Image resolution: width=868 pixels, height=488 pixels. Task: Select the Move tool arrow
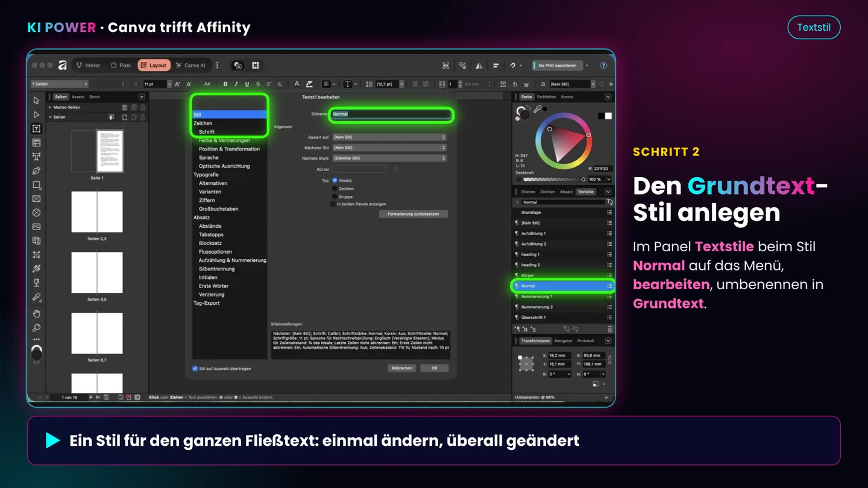pos(36,101)
